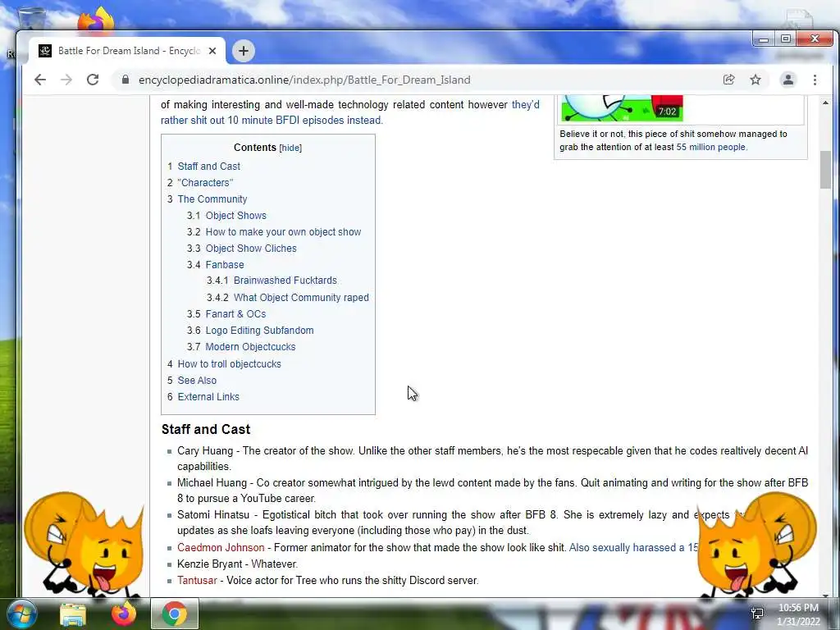Select the Battle For Dream Island tab
Viewport: 840px width, 630px height.
(127, 51)
